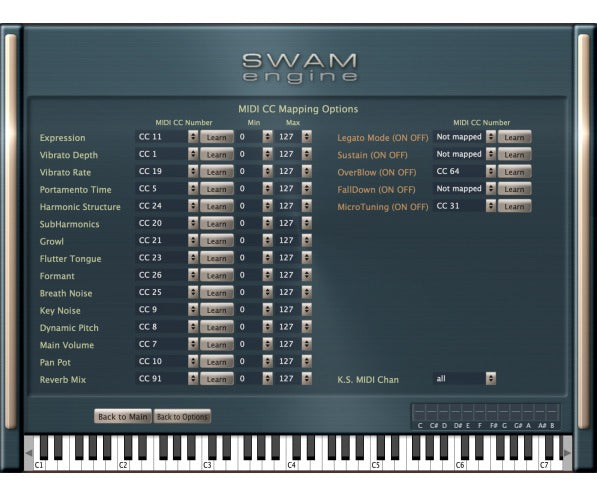Adjust the Expression Max value stepper

(x=306, y=137)
